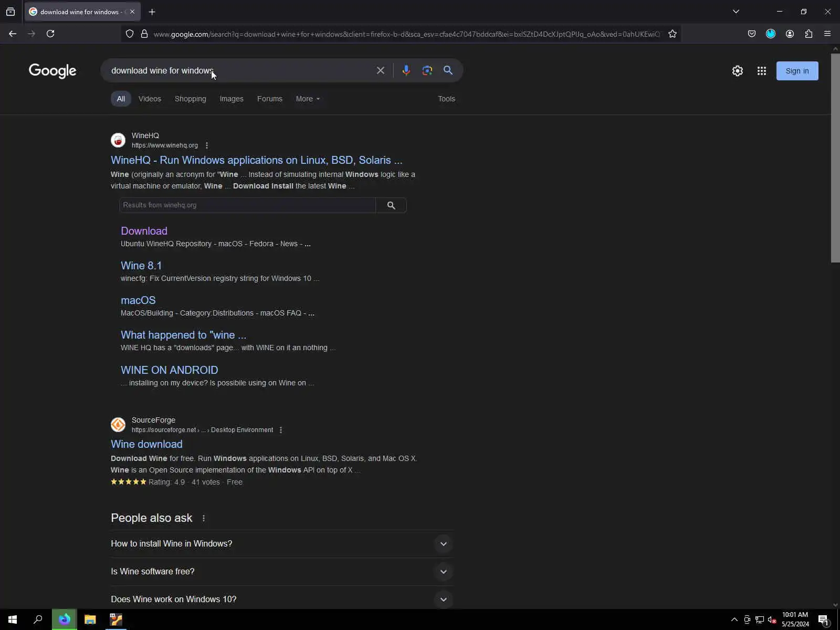Open options for the SourceForge result
840x630 pixels.
[281, 430]
